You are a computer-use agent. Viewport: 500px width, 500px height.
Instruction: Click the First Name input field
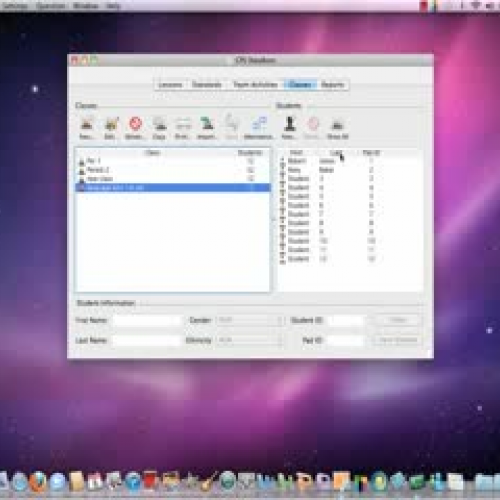[x=147, y=320]
